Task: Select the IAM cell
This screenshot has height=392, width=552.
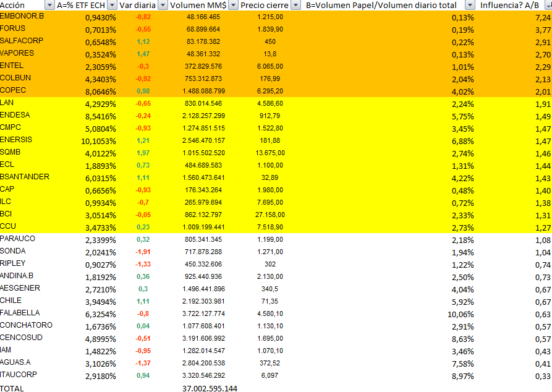Action: point(6,349)
